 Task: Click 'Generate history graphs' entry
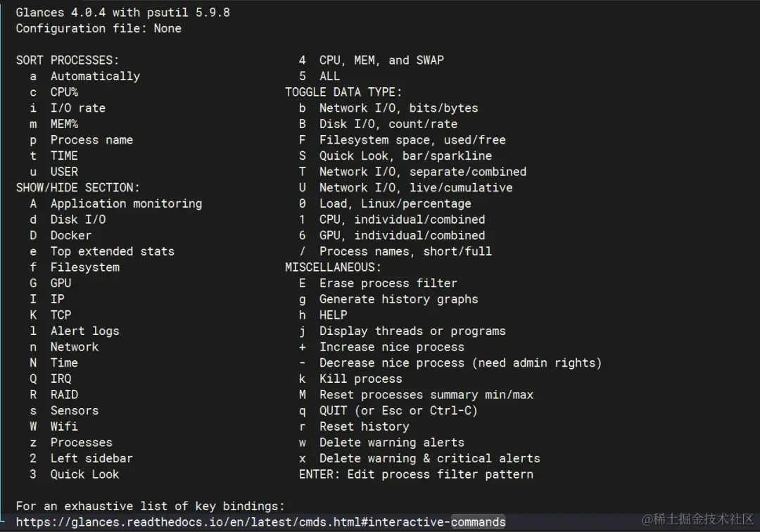388,299
